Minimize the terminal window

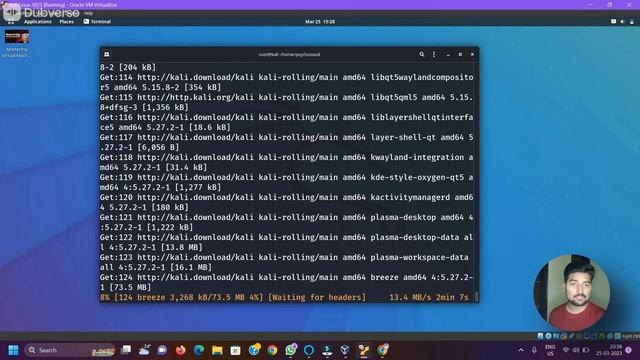click(x=448, y=54)
